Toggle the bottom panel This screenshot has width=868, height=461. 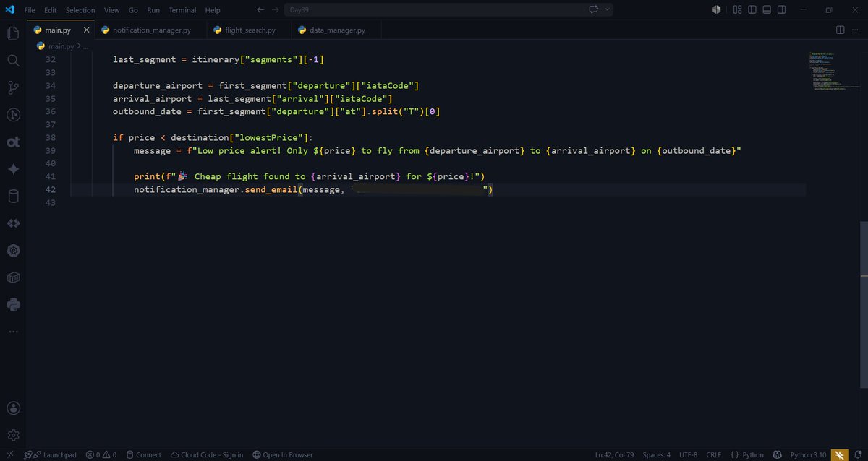[767, 10]
